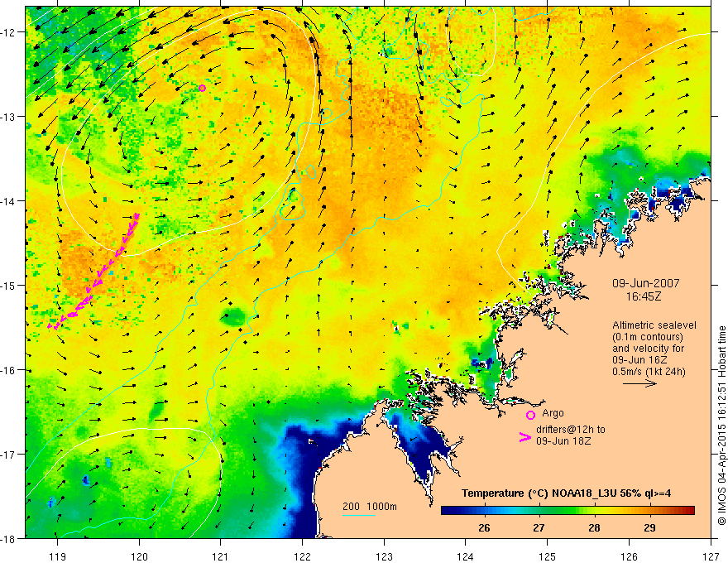Screen dimensions: 728x563
Task: Click the latitude label -15
Action: [x=8, y=285]
